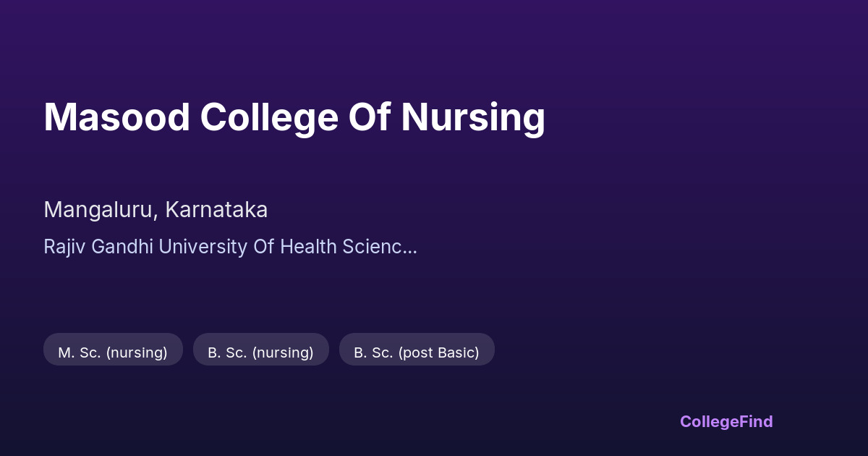
Task: Click the word "Nursing" in the heading
Action: pos(473,117)
